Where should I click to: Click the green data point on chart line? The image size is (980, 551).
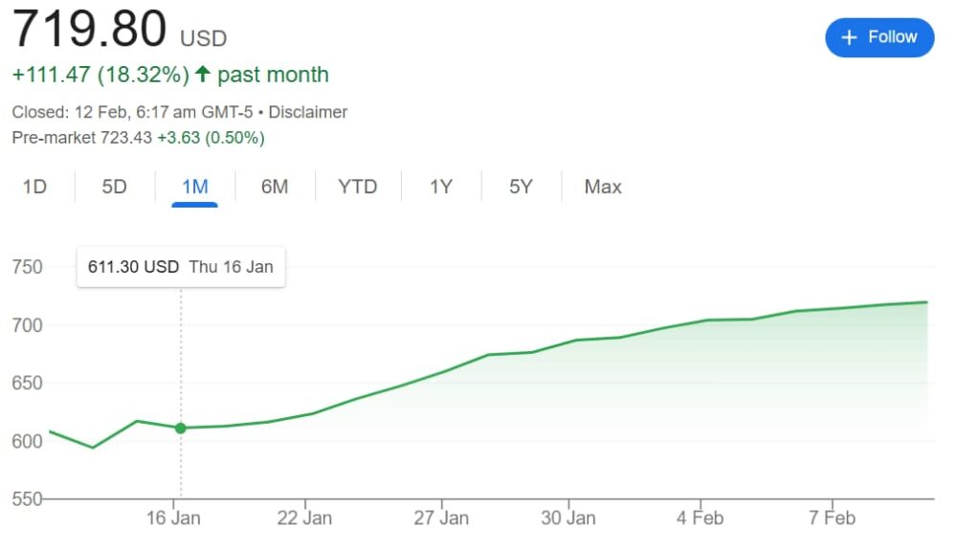tap(180, 428)
